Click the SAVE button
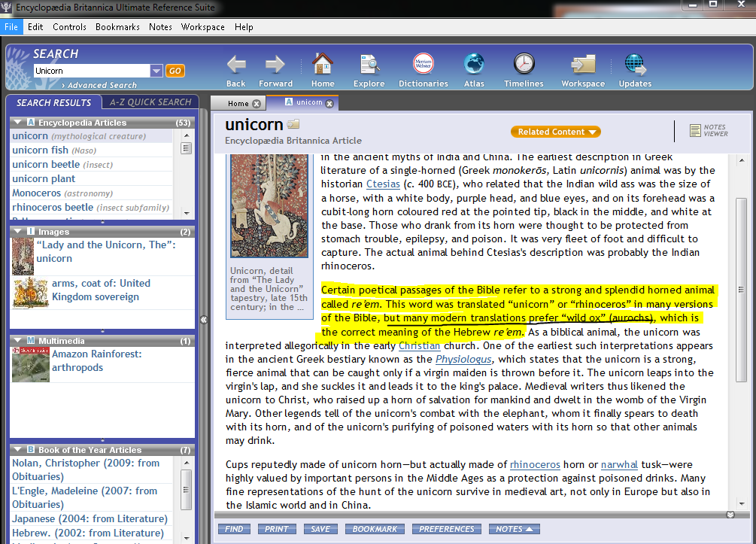The height and width of the screenshot is (544, 756). (320, 529)
